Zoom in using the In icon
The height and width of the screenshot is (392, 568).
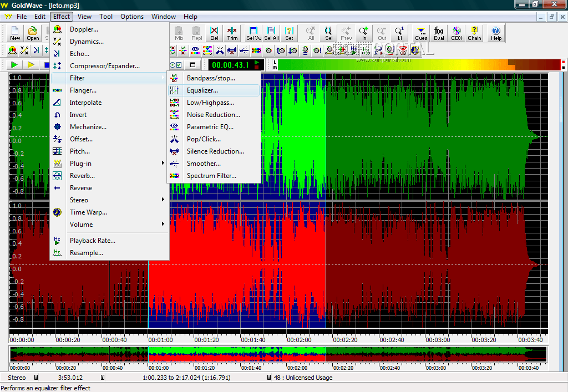(364, 33)
